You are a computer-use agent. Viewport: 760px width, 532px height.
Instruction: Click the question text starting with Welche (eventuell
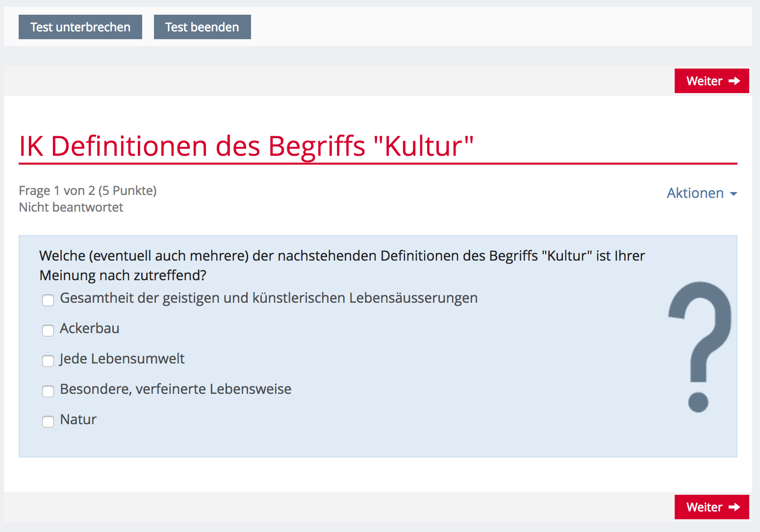342,266
